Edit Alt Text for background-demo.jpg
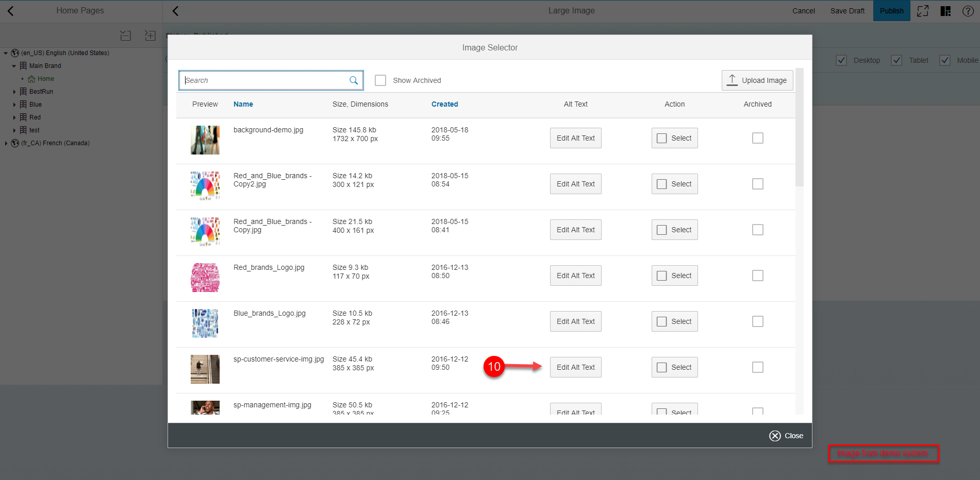980x480 pixels. (x=576, y=138)
